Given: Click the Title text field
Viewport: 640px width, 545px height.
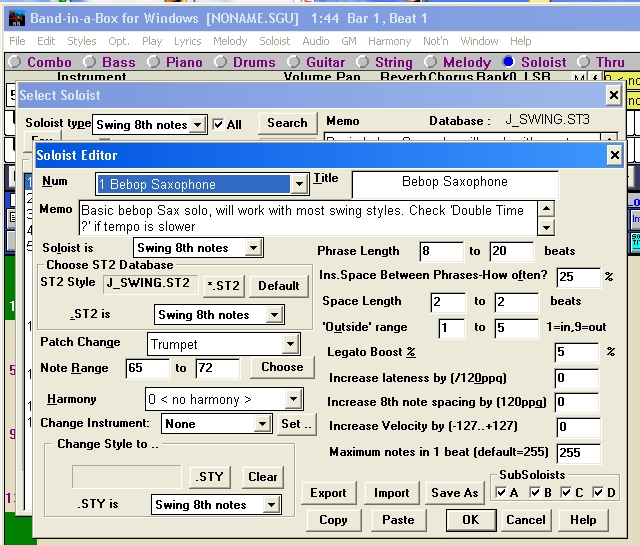Looking at the screenshot, I should (455, 184).
